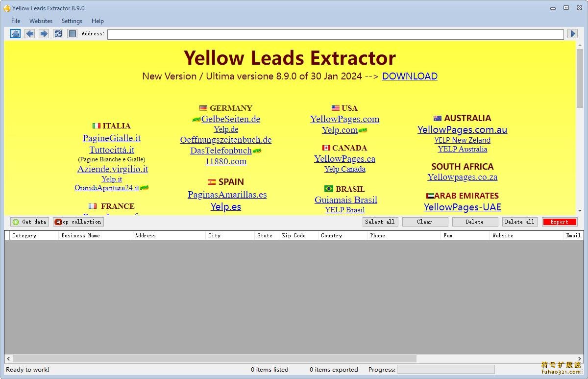Viewport: 588px width, 379px height.
Task: Open the PaginasAmarillas.es link
Action: coord(227,195)
